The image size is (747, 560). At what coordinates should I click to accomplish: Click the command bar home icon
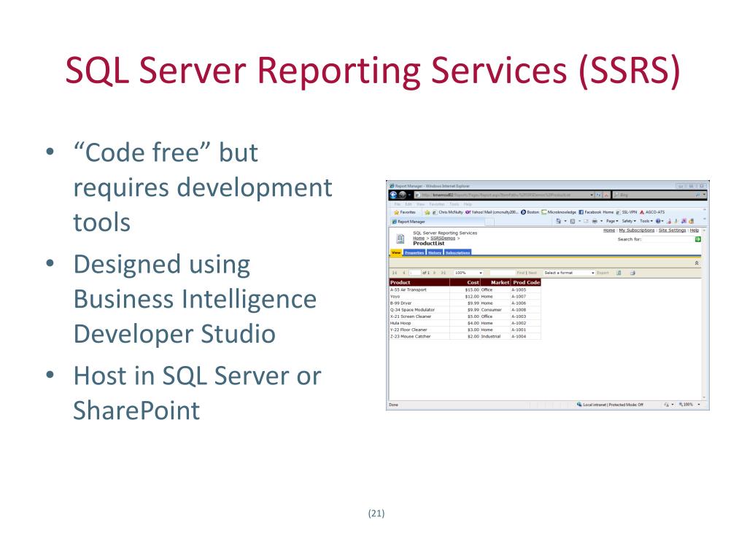[x=558, y=221]
